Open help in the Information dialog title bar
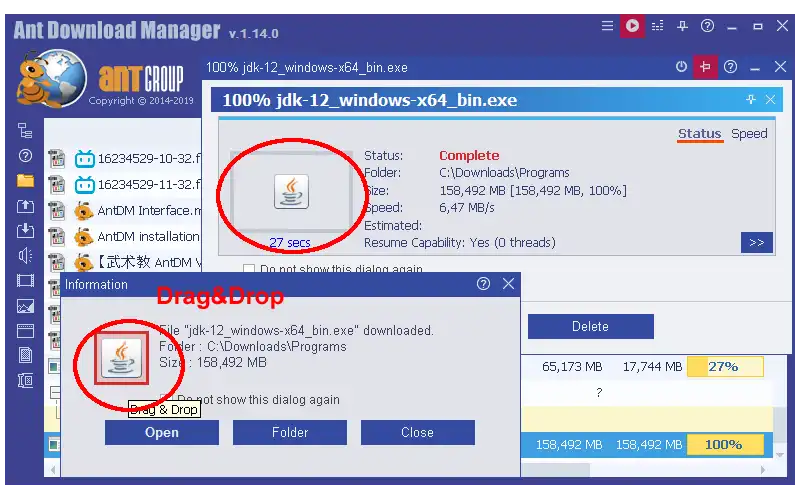The height and width of the screenshot is (500, 800). 483,284
